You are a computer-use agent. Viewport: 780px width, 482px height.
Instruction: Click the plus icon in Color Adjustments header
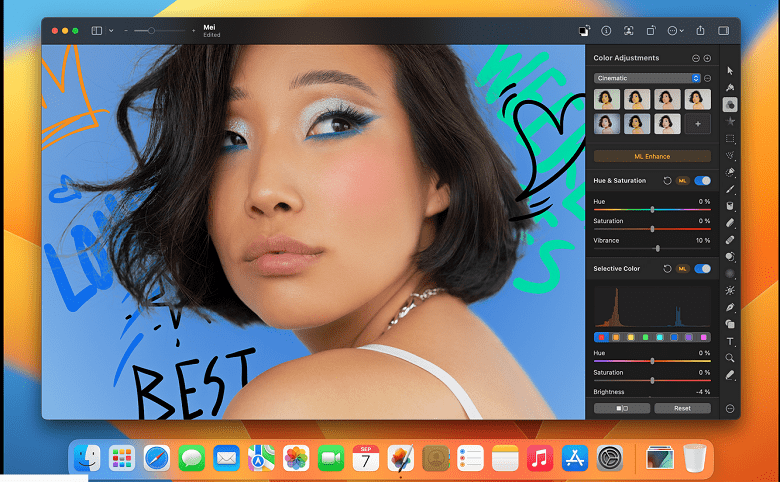click(x=707, y=58)
